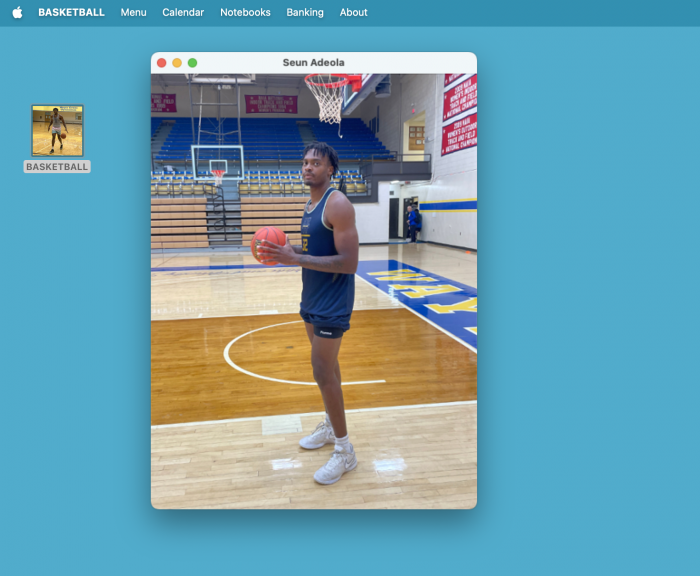Image resolution: width=700 pixels, height=576 pixels.
Task: Click the red banners on gym wall
Action: (459, 115)
